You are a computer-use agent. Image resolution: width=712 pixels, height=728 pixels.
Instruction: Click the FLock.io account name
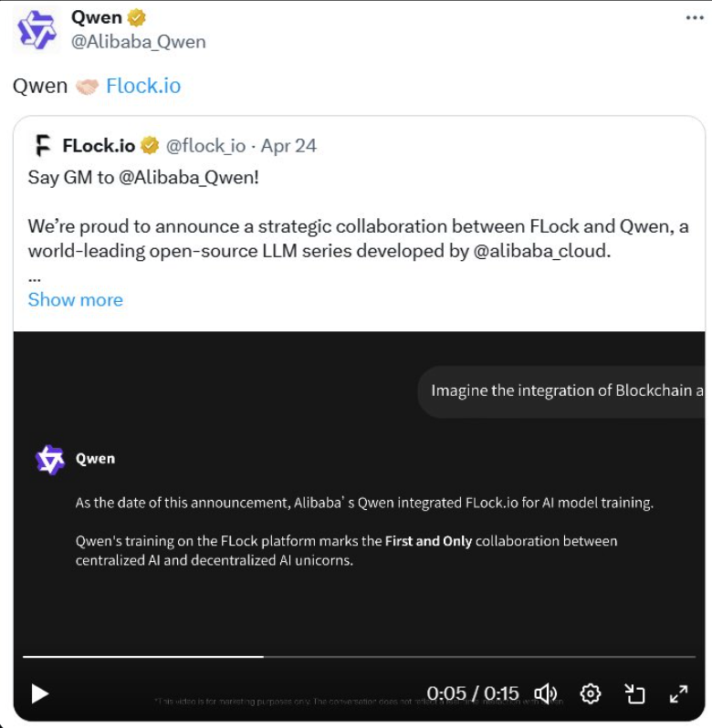click(99, 146)
